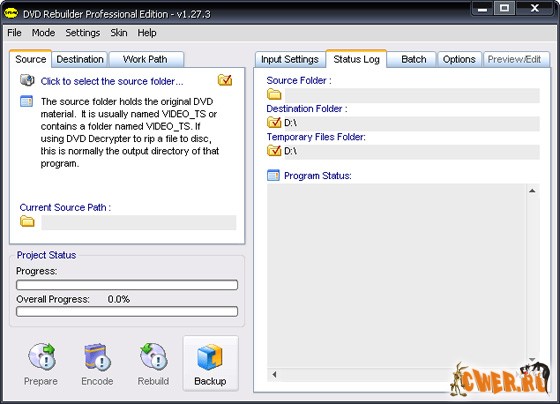The width and height of the screenshot is (560, 404).
Task: Start the Backup button
Action: 210,363
